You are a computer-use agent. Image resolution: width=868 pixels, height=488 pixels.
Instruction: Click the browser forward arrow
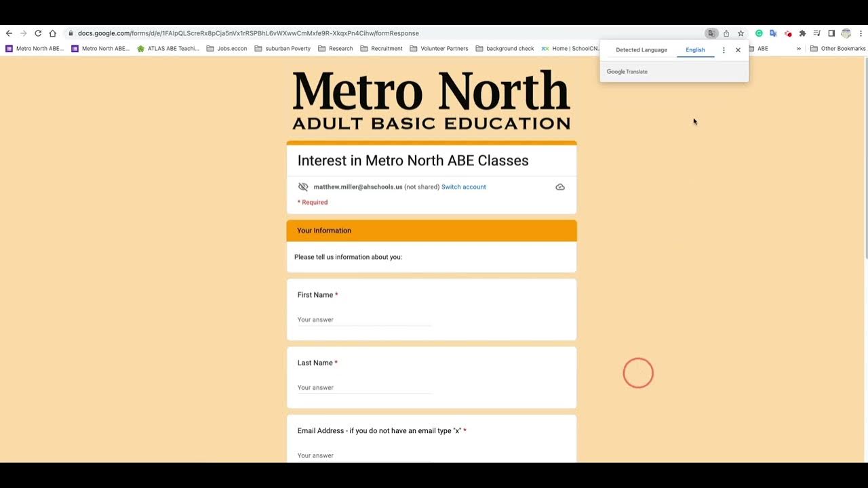pyautogui.click(x=23, y=33)
